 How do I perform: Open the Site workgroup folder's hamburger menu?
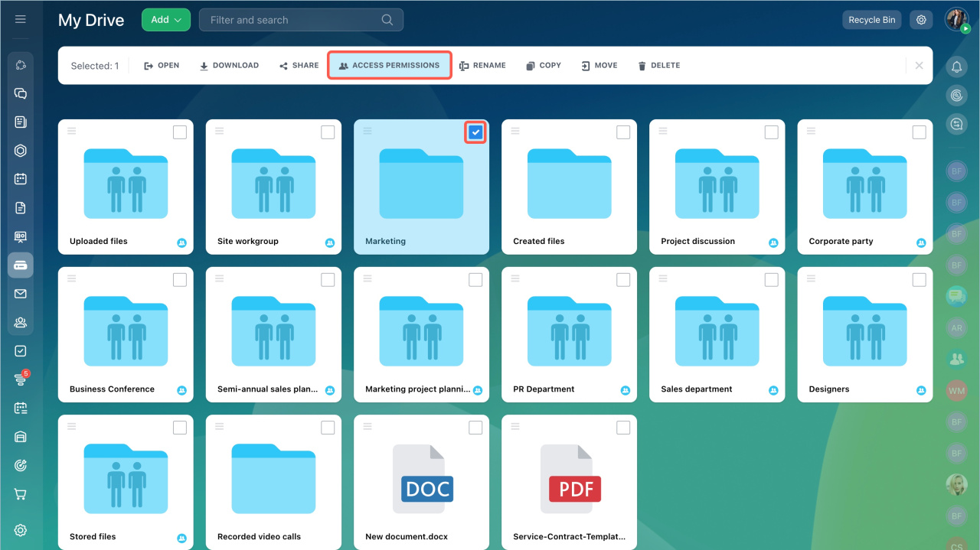(219, 131)
